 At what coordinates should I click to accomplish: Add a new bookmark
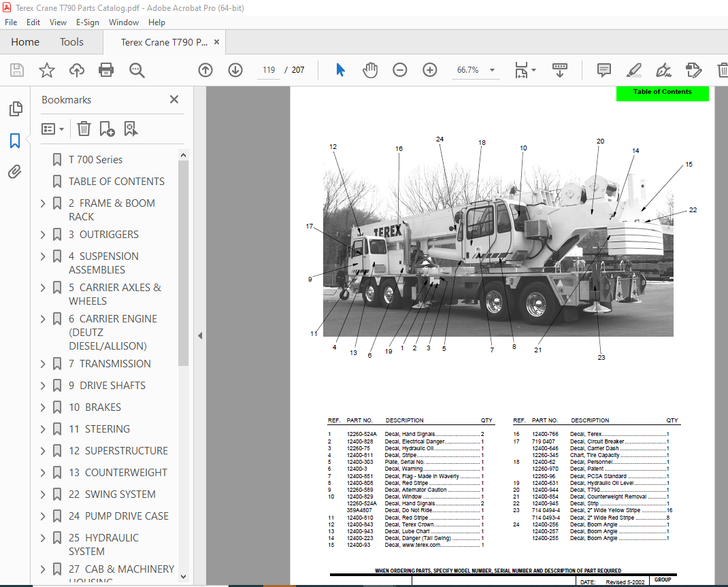(x=107, y=129)
